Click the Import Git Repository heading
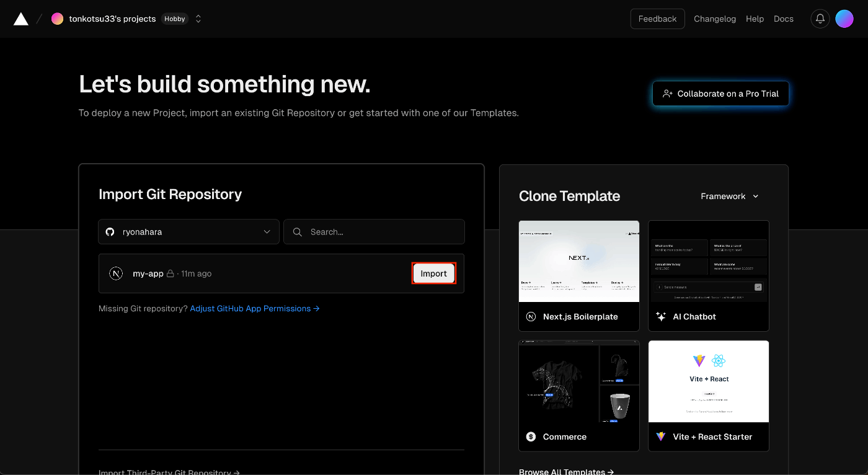Screen dimensions: 868x475 (x=170, y=194)
